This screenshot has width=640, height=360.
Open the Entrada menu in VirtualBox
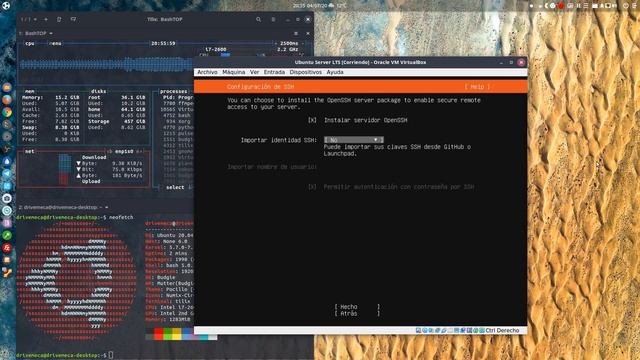(274, 72)
